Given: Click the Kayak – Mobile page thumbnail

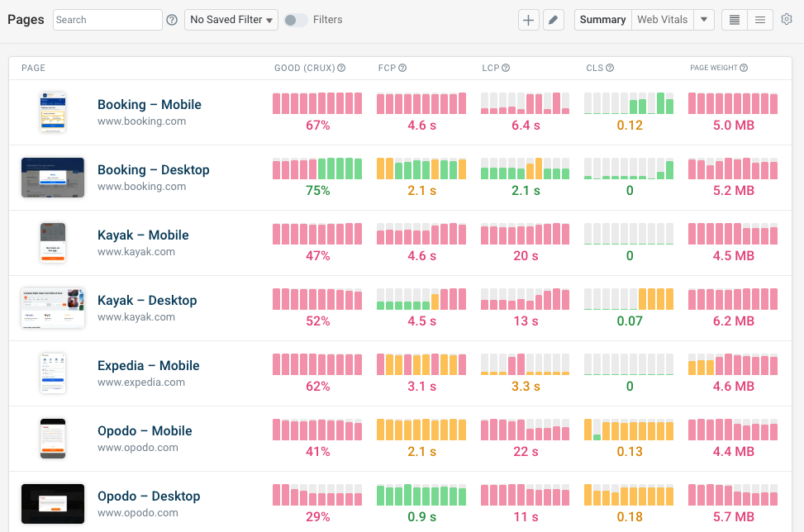Looking at the screenshot, I should 53,243.
